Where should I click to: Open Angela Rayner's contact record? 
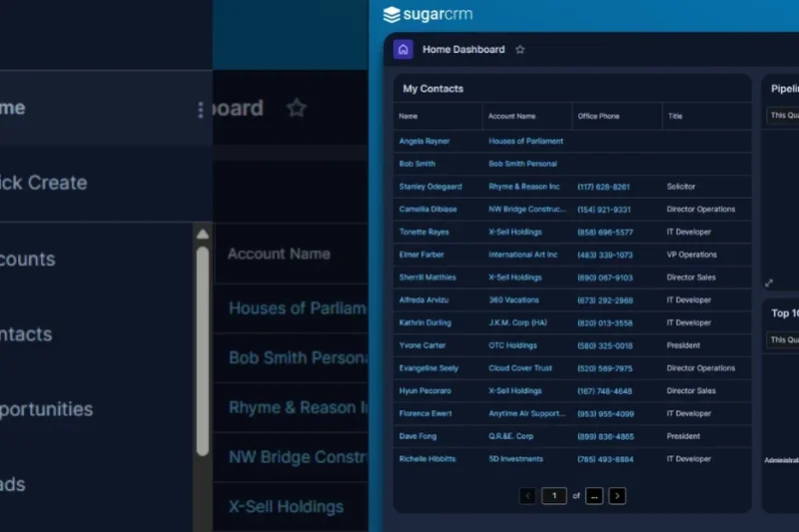(424, 142)
